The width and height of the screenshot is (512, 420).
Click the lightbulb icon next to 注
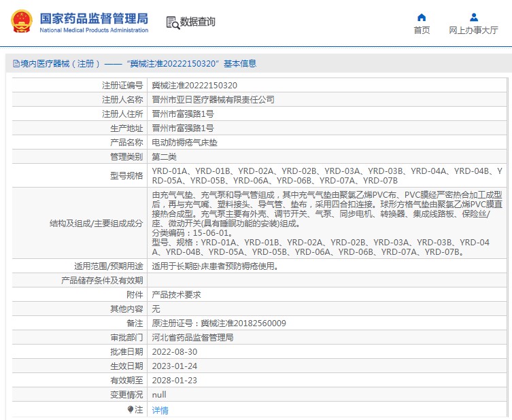pyautogui.click(x=131, y=410)
